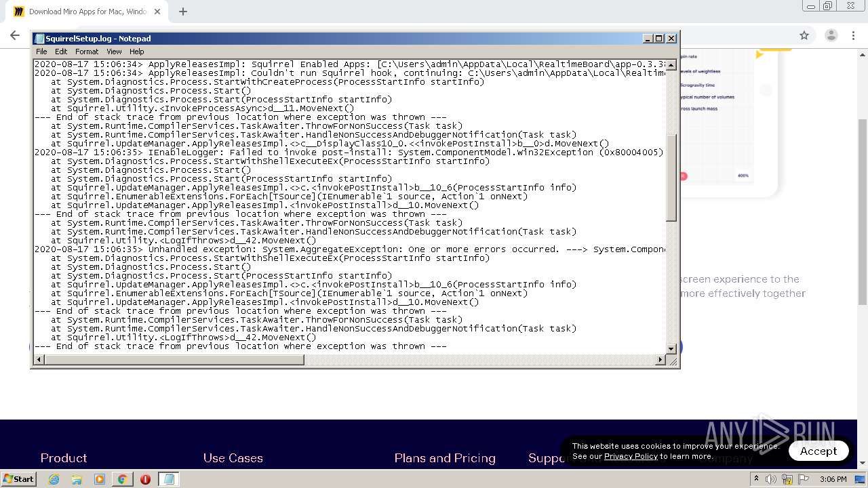Close the Download Miro Apps tab
Screen dimensions: 868x488
pyautogui.click(x=157, y=12)
